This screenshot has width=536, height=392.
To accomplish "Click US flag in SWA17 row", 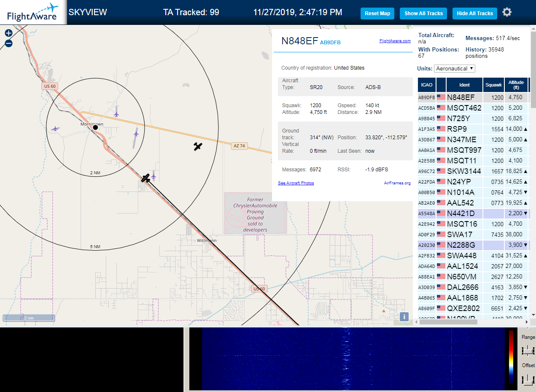I will coord(441,235).
